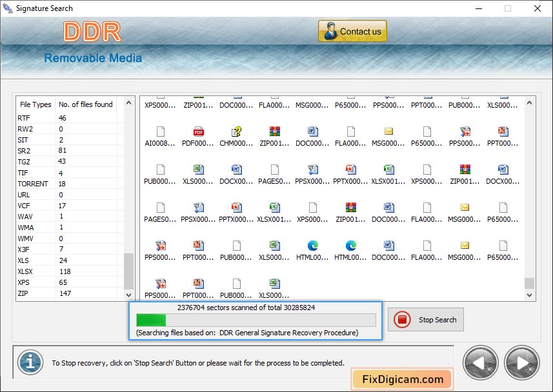Select XLSX001 in row beginning with PUB000
The image size is (553, 392).
point(388,170)
